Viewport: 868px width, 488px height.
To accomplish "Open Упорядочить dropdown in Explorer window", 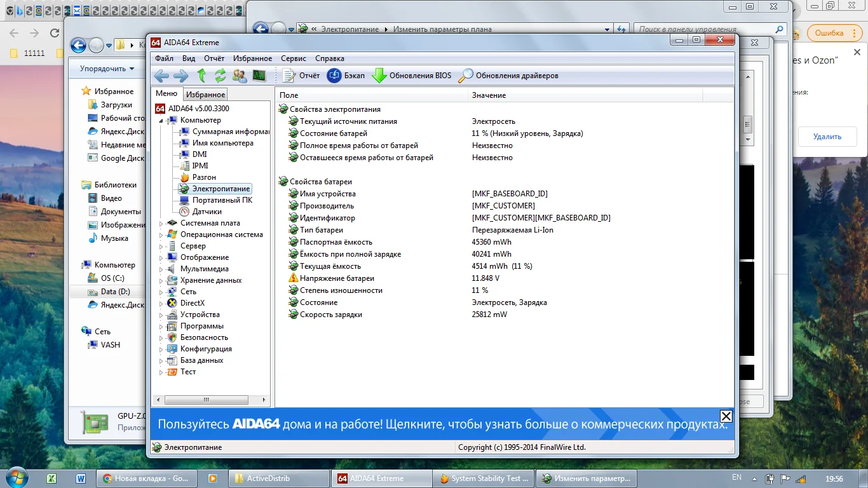I will pyautogui.click(x=107, y=69).
